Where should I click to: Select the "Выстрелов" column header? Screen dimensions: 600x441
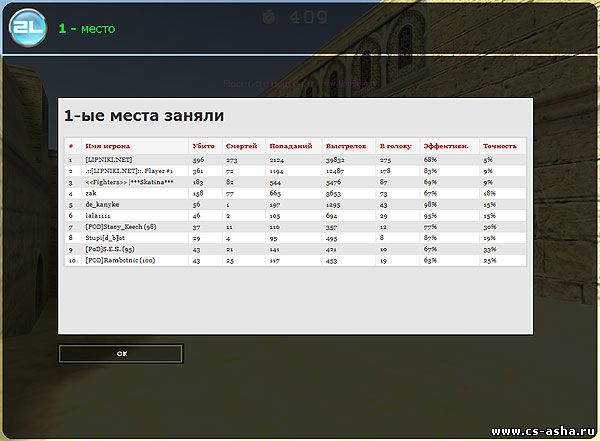pos(344,146)
